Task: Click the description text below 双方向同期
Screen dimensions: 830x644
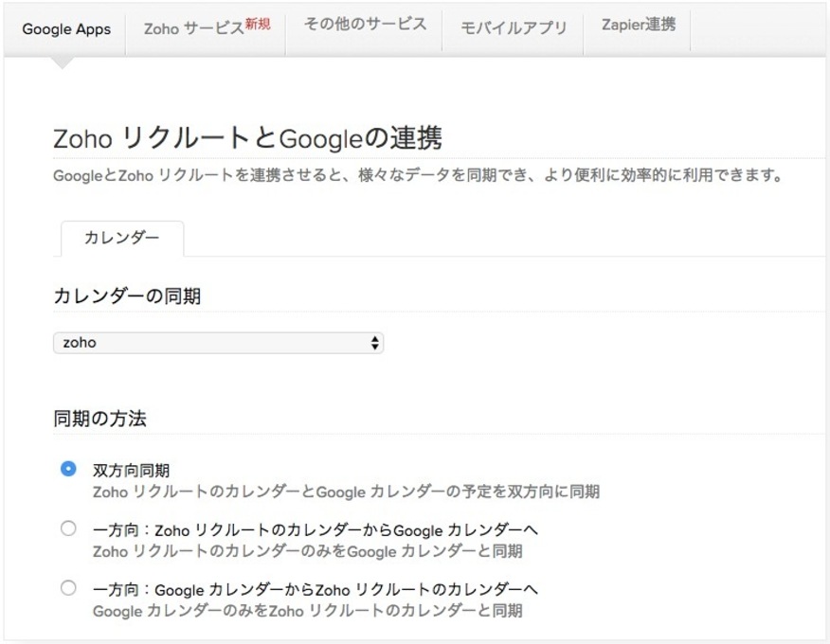Action: pyautogui.click(x=345, y=492)
